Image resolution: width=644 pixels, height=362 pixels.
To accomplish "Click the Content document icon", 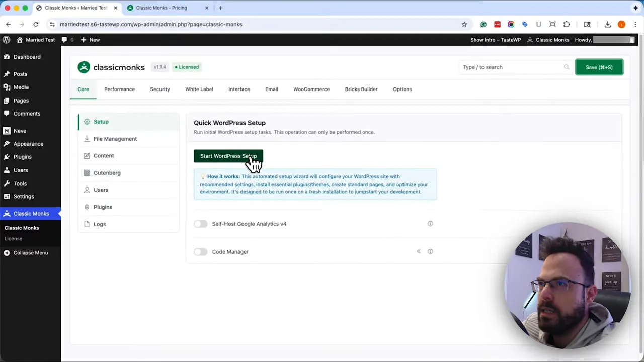I will coord(87,156).
